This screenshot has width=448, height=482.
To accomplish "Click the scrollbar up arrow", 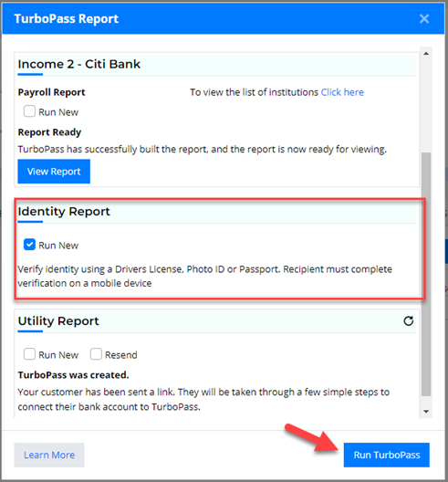I will [426, 54].
